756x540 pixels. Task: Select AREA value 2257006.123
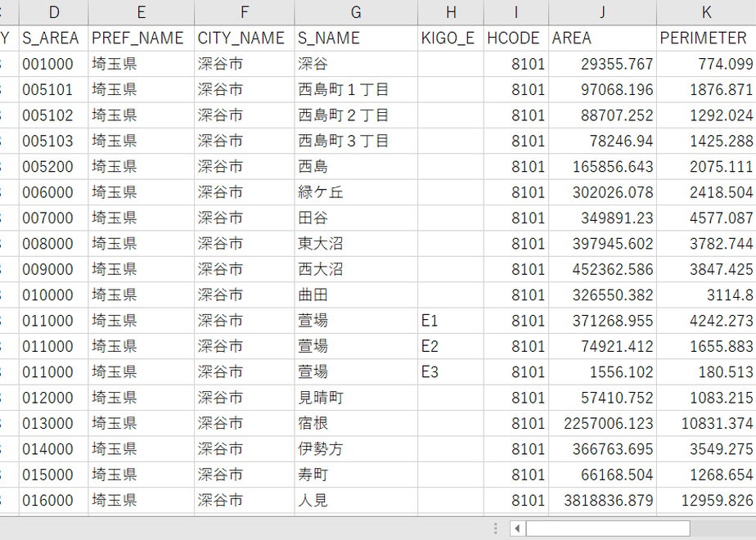pos(602,423)
